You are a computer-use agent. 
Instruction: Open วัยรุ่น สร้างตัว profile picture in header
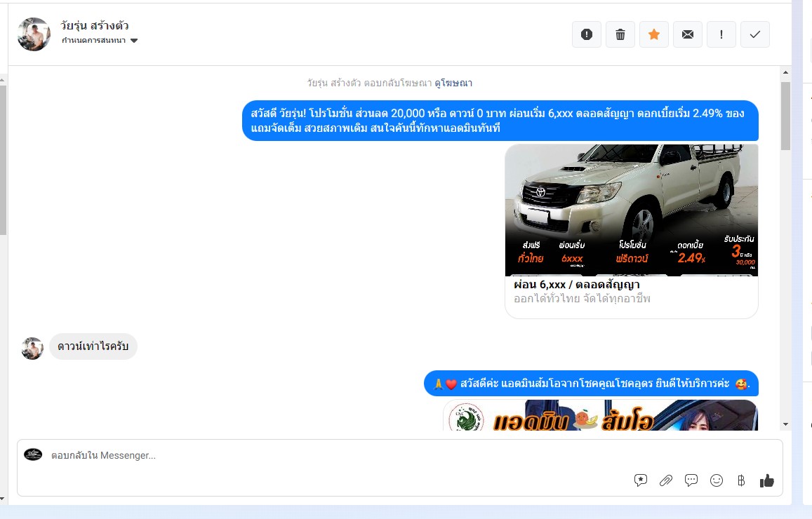point(34,34)
